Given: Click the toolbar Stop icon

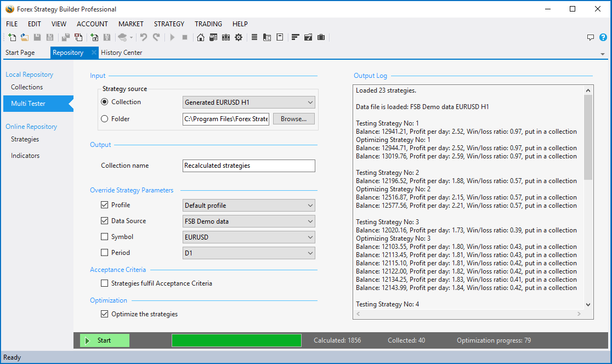Looking at the screenshot, I should click(185, 37).
